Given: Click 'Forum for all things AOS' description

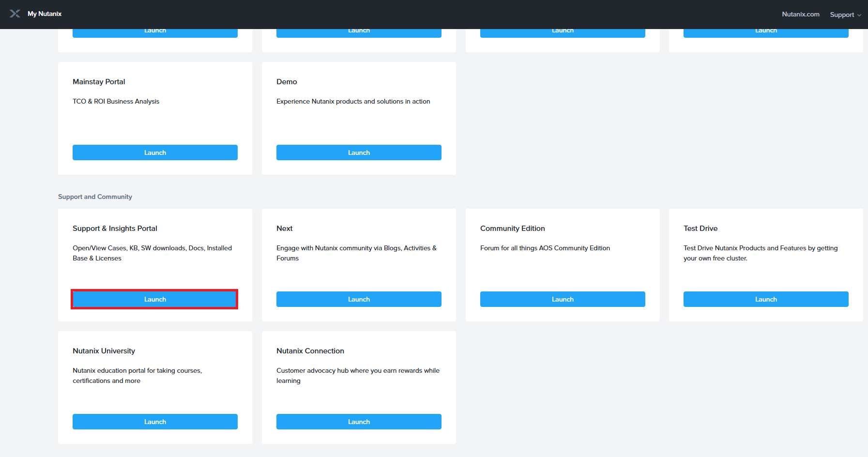Looking at the screenshot, I should (x=545, y=248).
